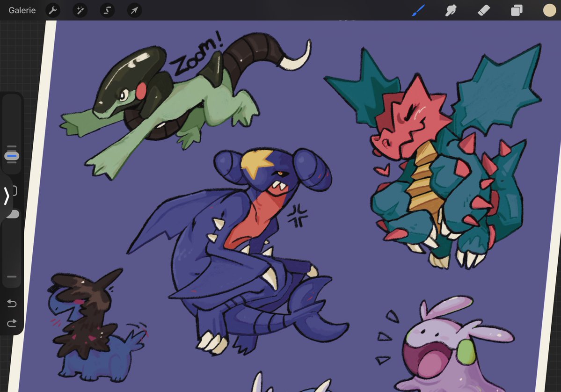561x392 pixels.
Task: Open the Layers panel
Action: (x=517, y=10)
